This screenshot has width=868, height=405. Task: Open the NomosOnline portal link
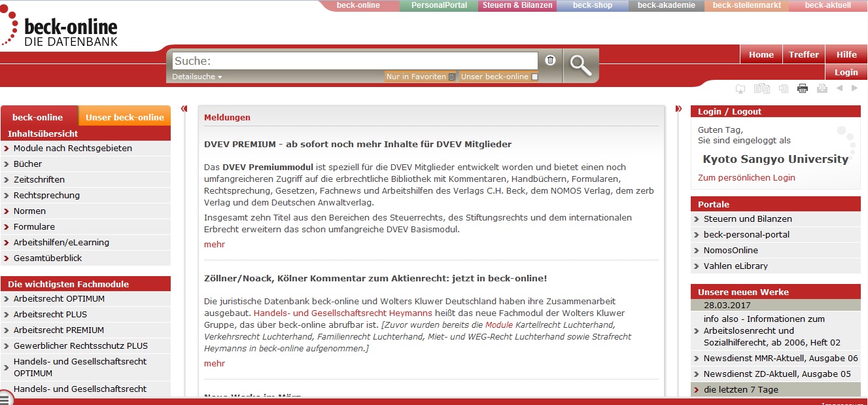tap(776, 251)
